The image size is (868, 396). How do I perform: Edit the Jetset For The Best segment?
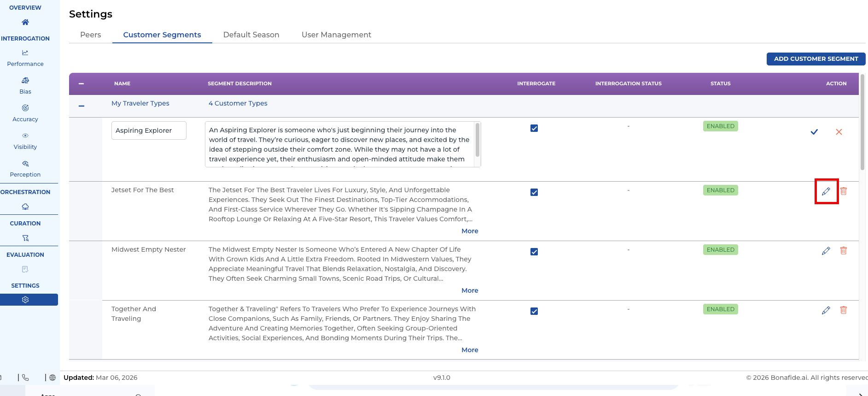(x=826, y=191)
